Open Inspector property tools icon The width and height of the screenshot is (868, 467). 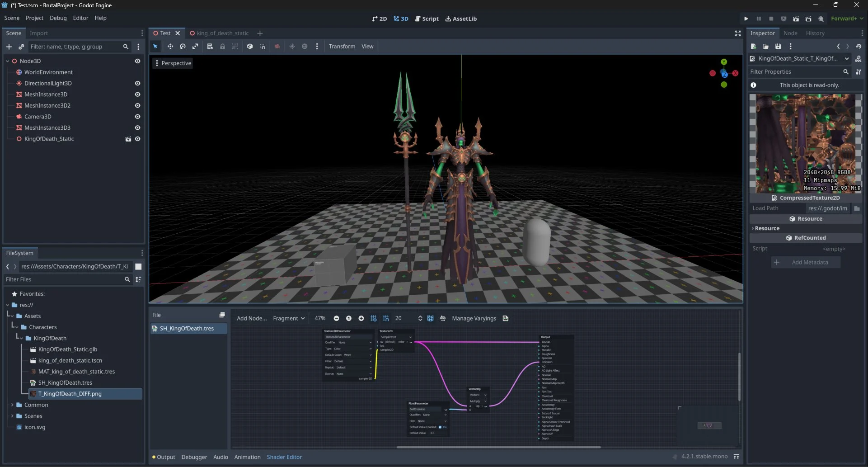point(859,72)
